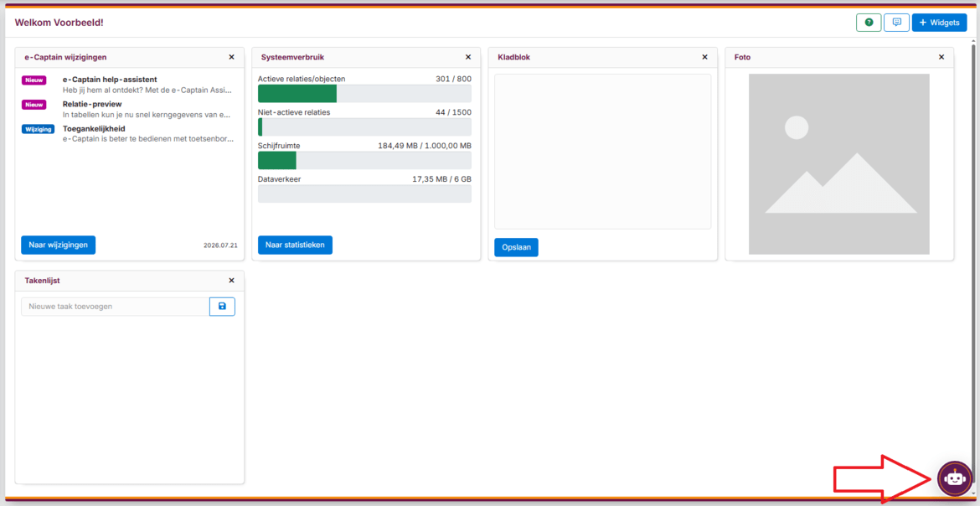Click the Dataverkeer label
980x506 pixels.
click(x=280, y=179)
